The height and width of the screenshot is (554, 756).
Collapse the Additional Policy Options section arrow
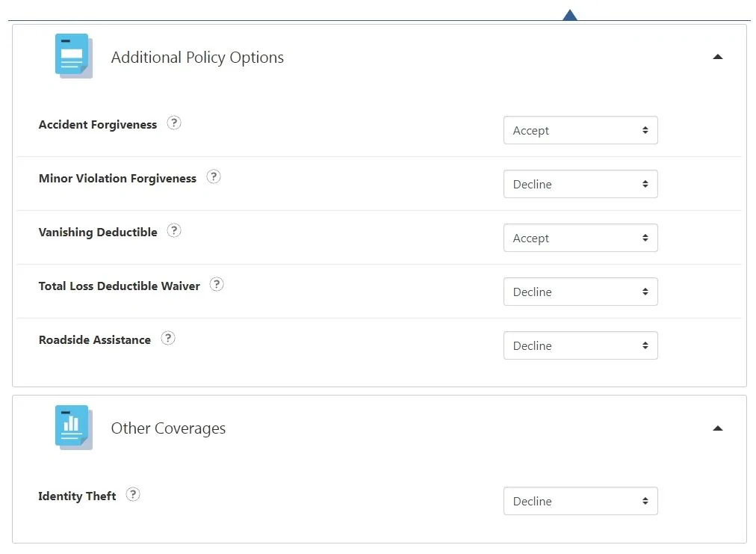click(x=717, y=57)
